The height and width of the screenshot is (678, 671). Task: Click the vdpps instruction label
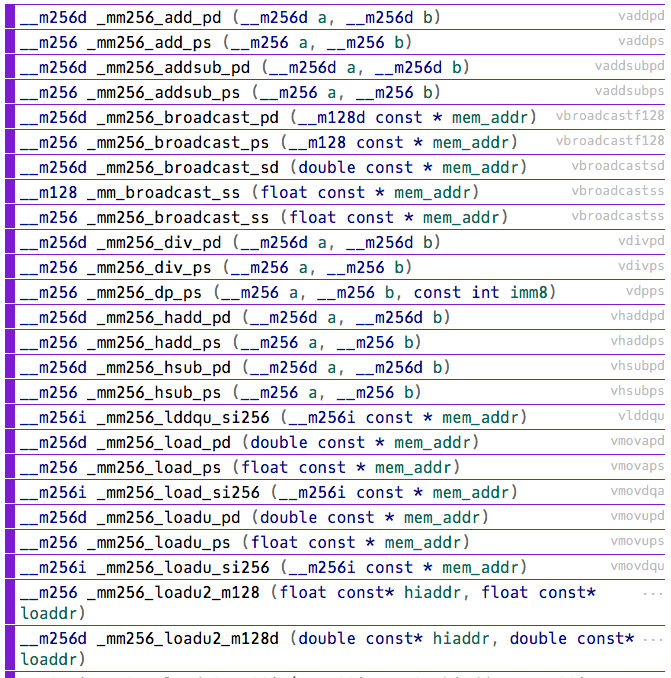tap(645, 291)
